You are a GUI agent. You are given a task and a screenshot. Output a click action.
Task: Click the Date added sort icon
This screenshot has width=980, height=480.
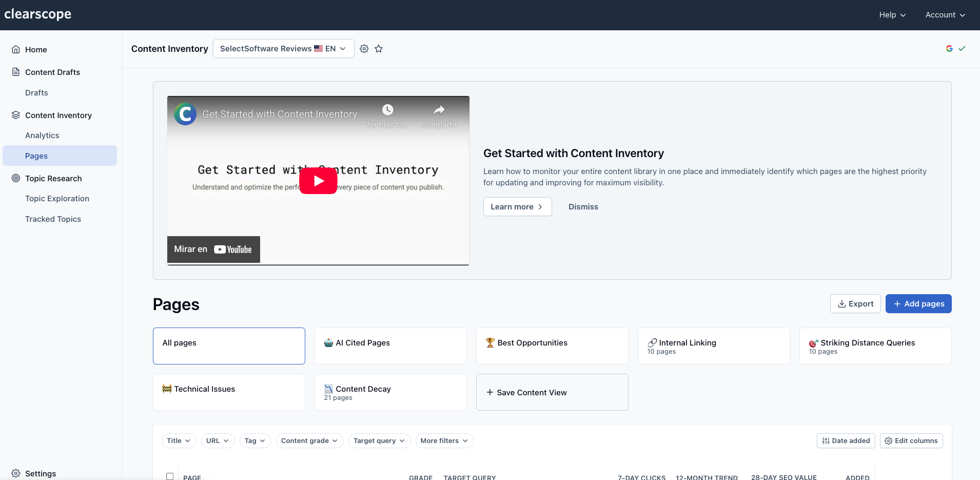(x=825, y=440)
